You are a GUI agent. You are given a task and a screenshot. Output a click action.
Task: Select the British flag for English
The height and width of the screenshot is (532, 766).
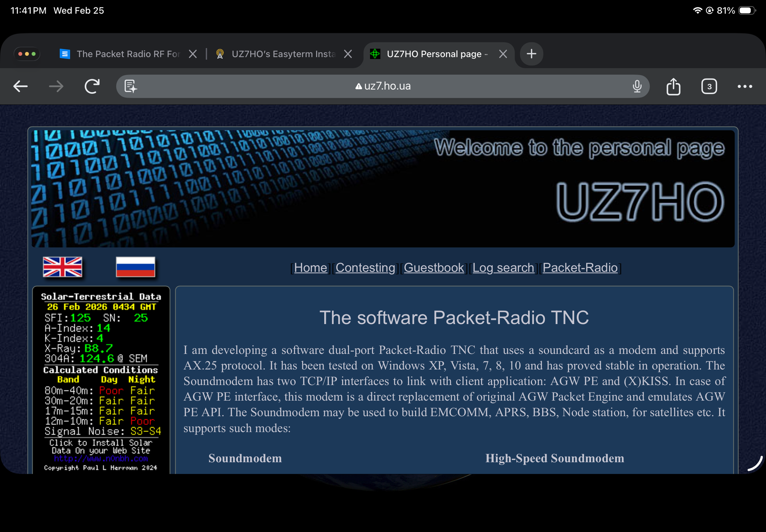click(63, 267)
